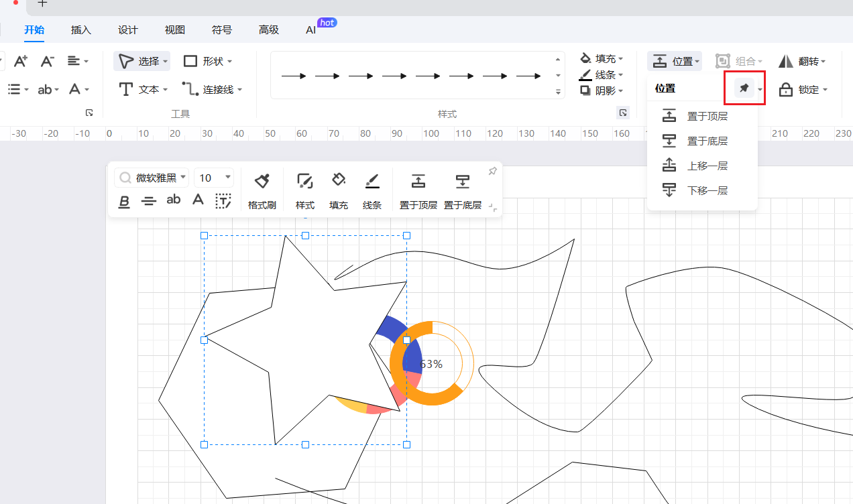Viewport: 853px width, 504px height.
Task: Open the ribbon 填充 fill color picker
Action: [x=601, y=59]
